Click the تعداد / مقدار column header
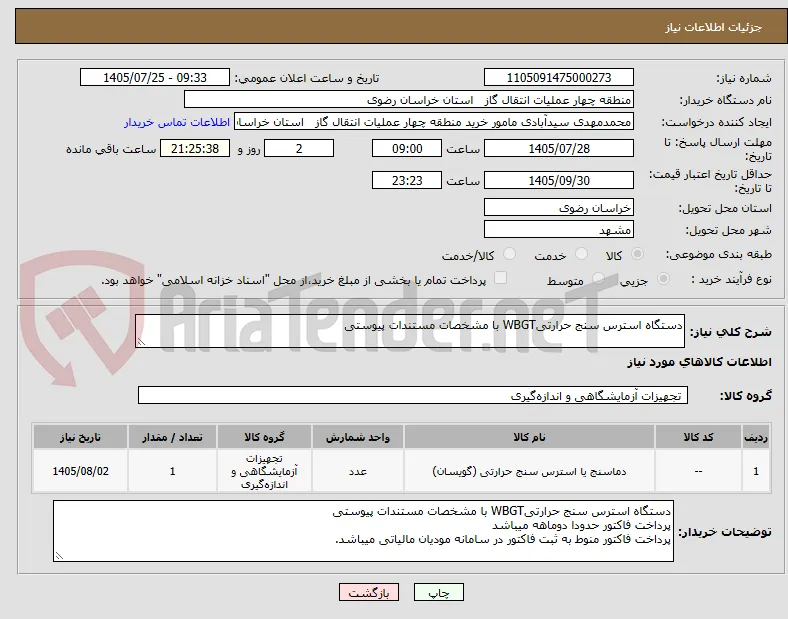The height and width of the screenshot is (619, 788). click(x=172, y=437)
